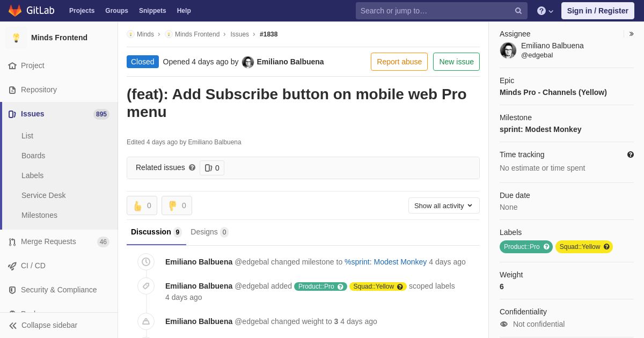Click the Issues breadcrumb link
The image size is (644, 338).
[x=239, y=34]
